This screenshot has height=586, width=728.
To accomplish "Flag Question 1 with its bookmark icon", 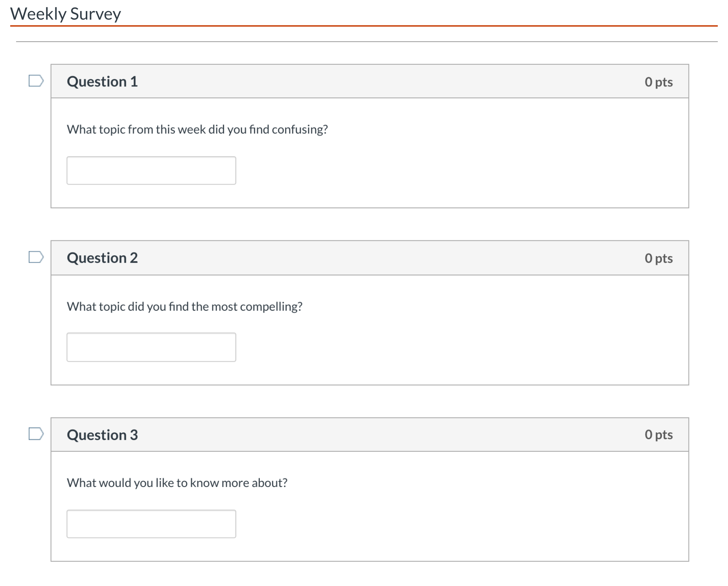I will (x=36, y=81).
